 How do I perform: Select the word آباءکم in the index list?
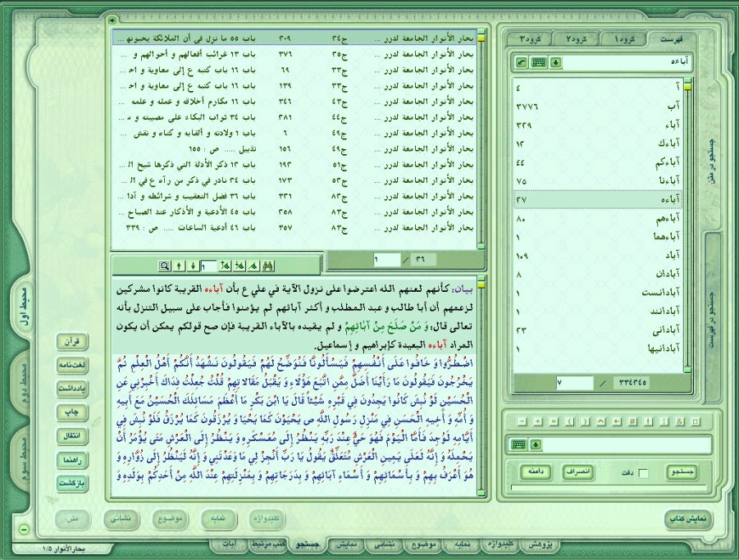(x=598, y=163)
